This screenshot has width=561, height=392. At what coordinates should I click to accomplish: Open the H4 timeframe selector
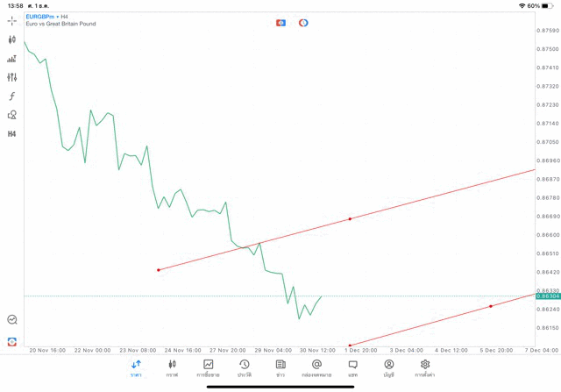[12, 134]
